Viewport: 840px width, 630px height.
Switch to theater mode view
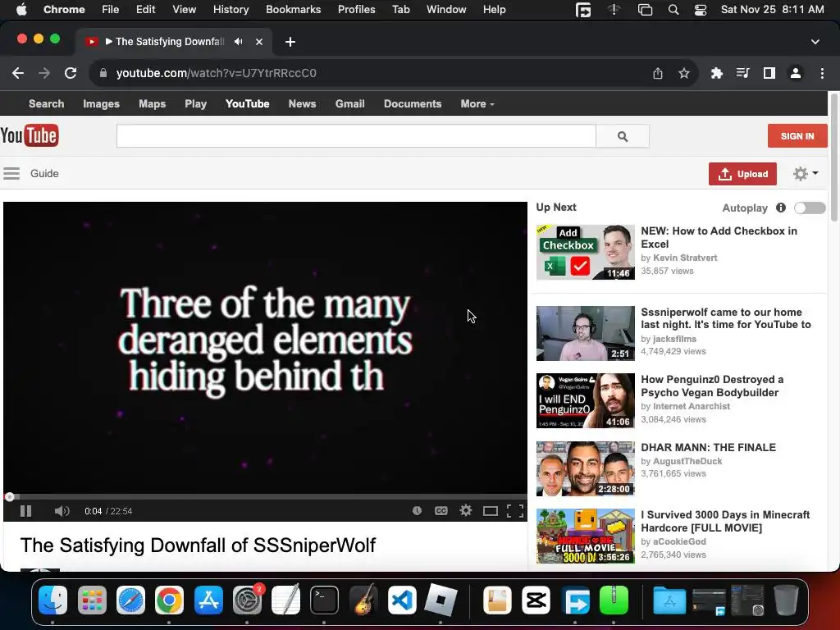491,511
